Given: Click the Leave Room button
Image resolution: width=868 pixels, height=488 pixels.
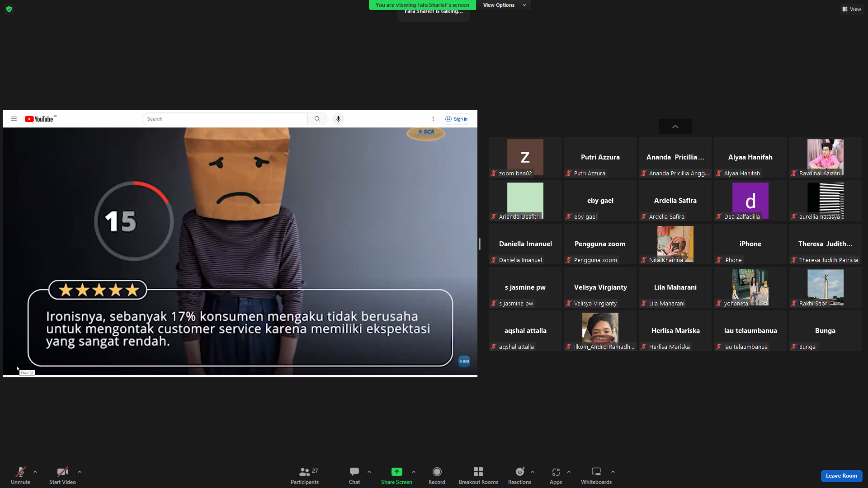Looking at the screenshot, I should pyautogui.click(x=841, y=476).
